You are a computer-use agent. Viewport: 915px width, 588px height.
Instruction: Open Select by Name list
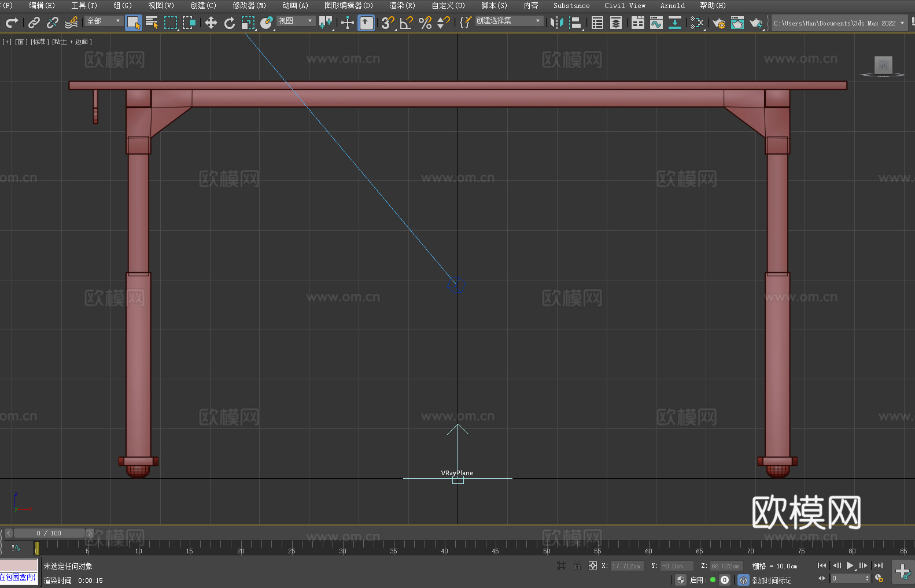tap(152, 23)
